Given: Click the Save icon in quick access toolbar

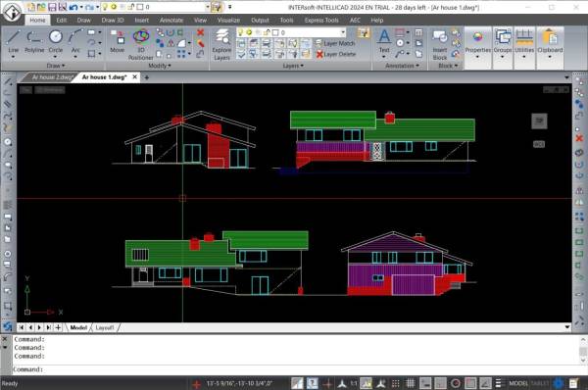Looking at the screenshot, I should pyautogui.click(x=52, y=7).
